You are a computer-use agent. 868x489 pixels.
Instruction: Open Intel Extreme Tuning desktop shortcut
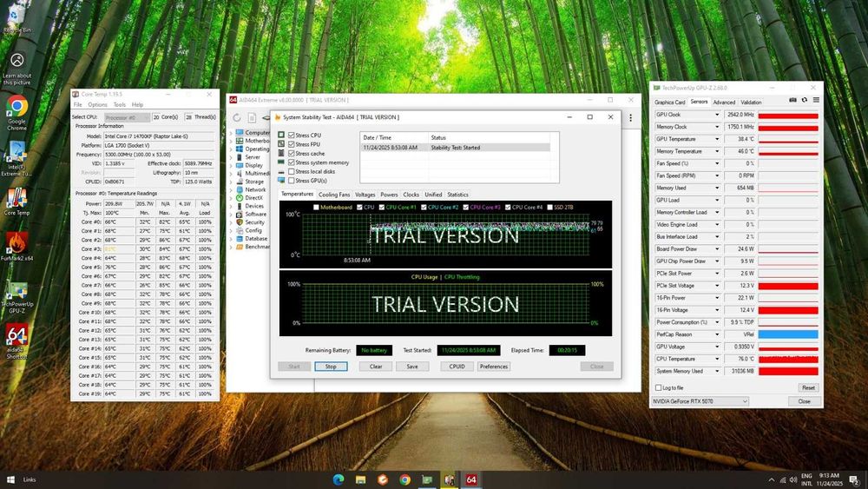(16, 158)
